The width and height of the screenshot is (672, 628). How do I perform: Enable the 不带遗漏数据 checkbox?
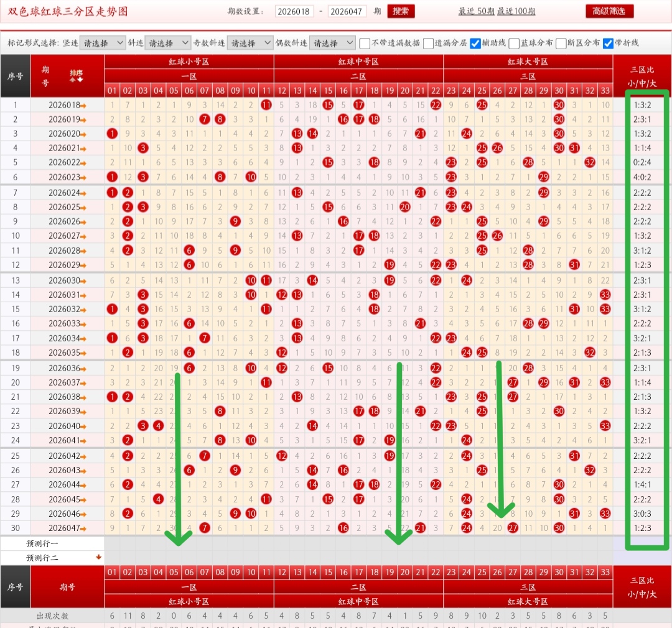tap(365, 43)
